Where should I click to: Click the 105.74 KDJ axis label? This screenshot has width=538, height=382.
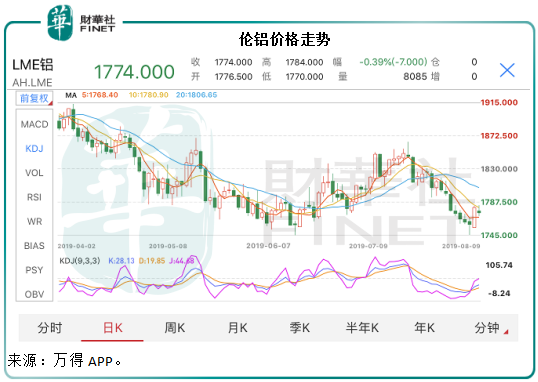pos(499,265)
